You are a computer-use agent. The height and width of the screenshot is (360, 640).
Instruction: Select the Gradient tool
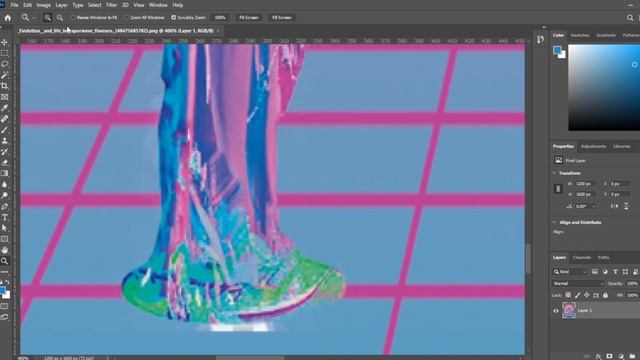pyautogui.click(x=4, y=173)
